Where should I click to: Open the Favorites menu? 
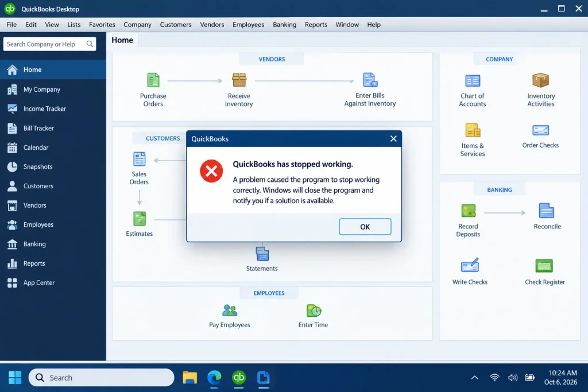102,25
